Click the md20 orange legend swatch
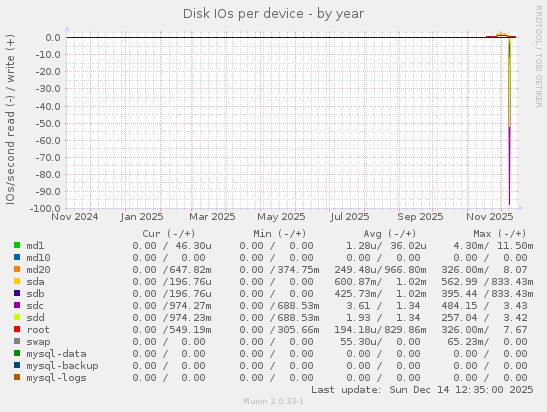Viewport: 547px width, 412px height. point(17,269)
